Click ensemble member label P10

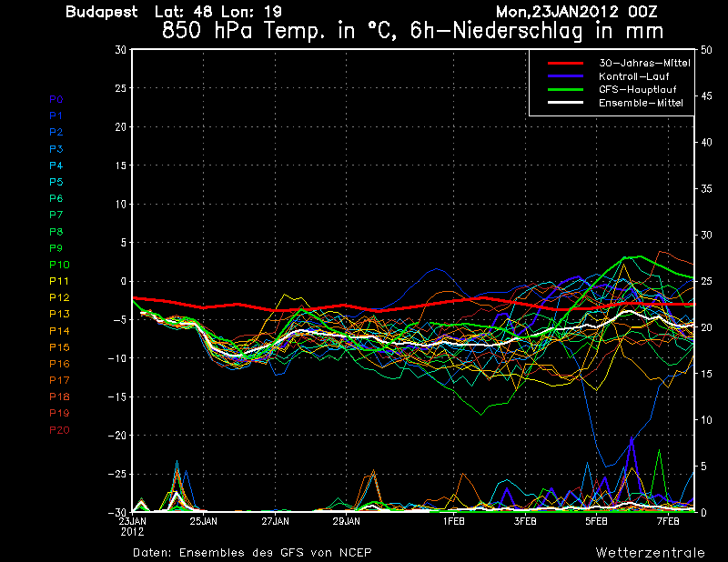tap(58, 265)
